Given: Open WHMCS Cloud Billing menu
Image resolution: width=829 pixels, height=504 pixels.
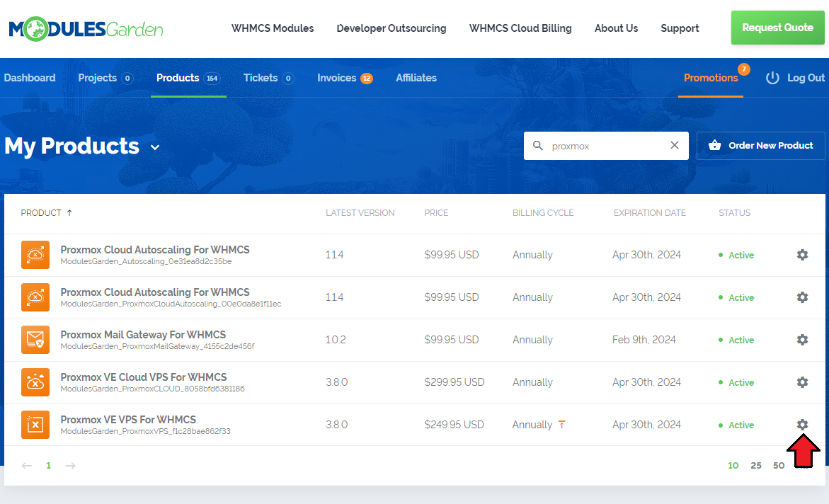Looking at the screenshot, I should [x=520, y=28].
